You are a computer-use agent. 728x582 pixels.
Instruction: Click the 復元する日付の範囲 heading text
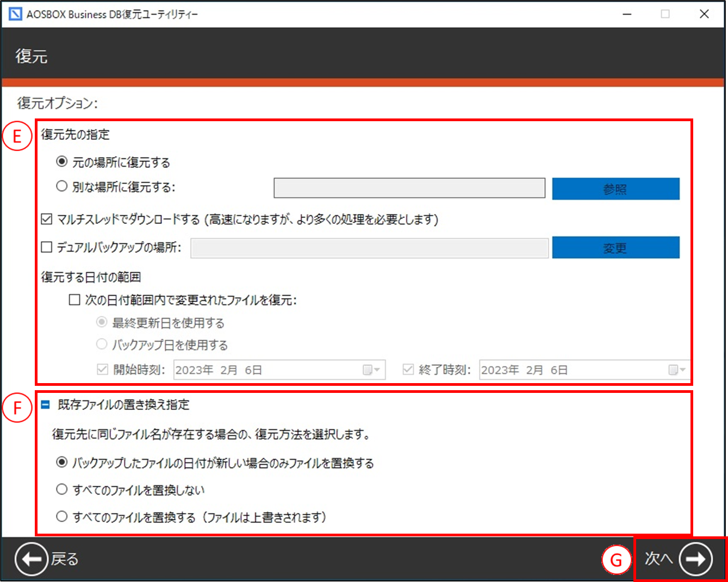[91, 277]
